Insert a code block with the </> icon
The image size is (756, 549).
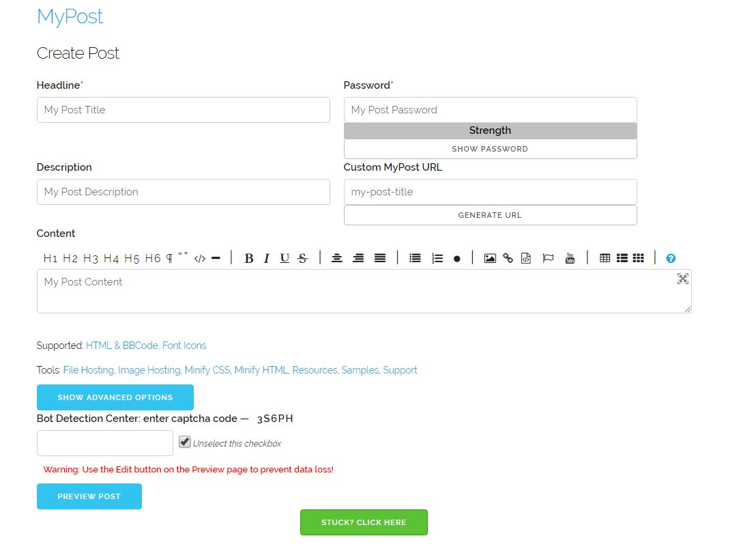coord(200,259)
